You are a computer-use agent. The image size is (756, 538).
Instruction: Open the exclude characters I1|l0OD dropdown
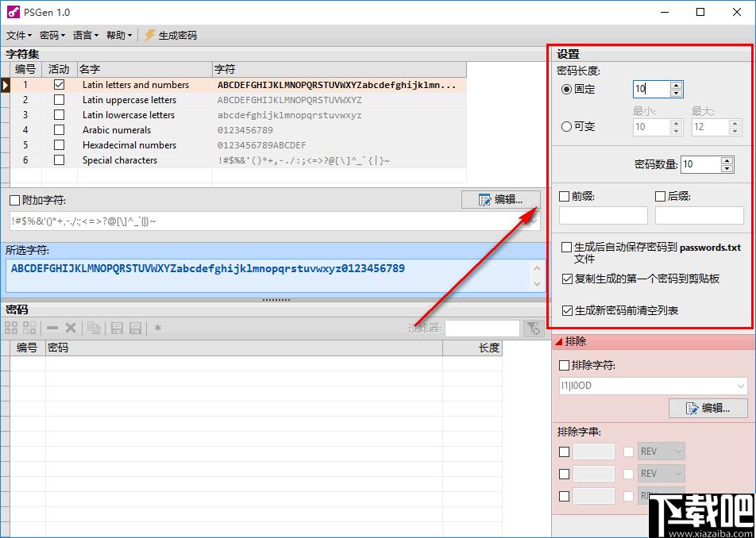coord(741,386)
